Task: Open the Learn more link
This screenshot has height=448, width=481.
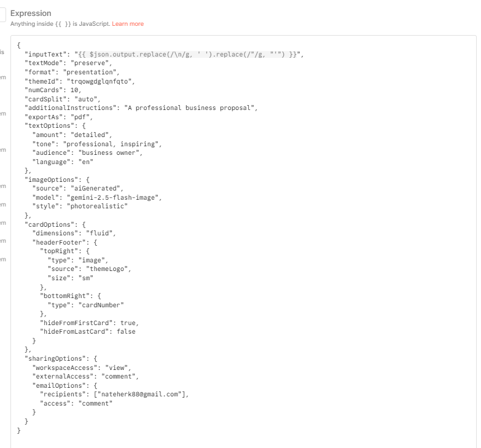Action: tap(128, 24)
